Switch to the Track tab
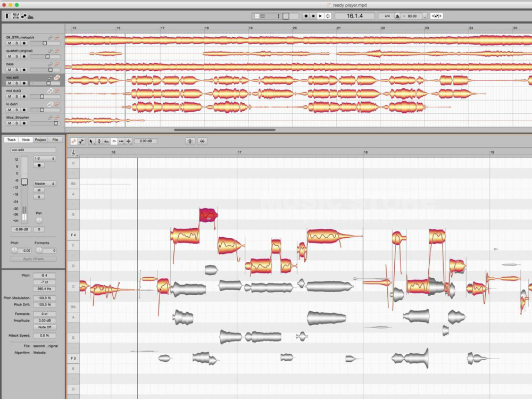This screenshot has width=532, height=399. (x=11, y=140)
